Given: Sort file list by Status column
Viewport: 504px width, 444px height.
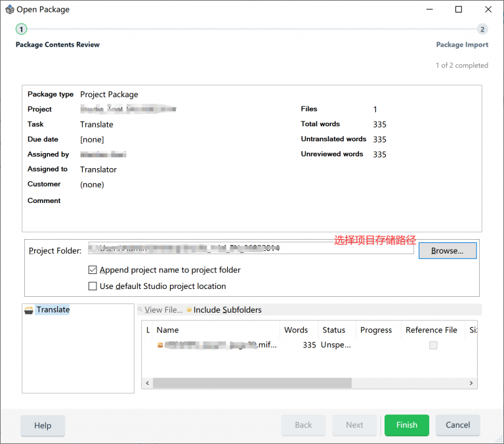Looking at the screenshot, I should point(334,330).
